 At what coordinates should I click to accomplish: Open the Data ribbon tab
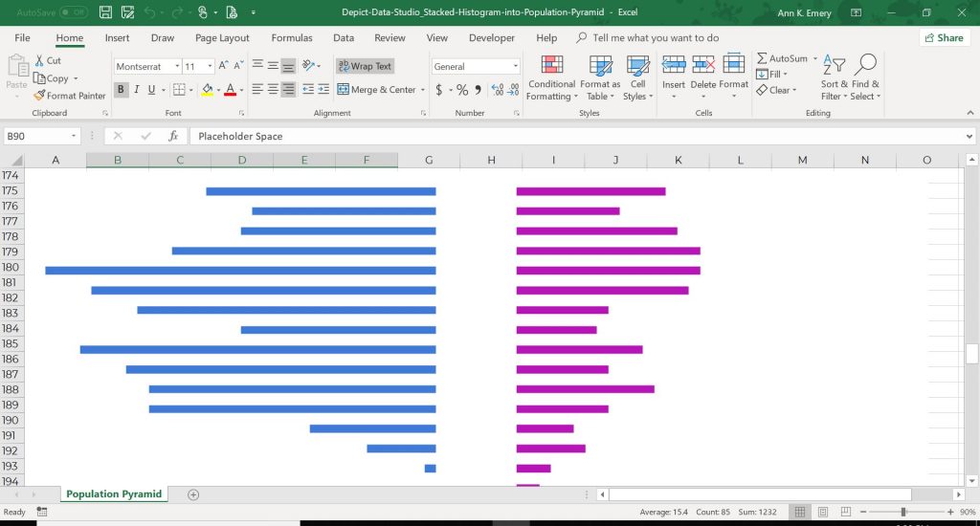click(344, 37)
